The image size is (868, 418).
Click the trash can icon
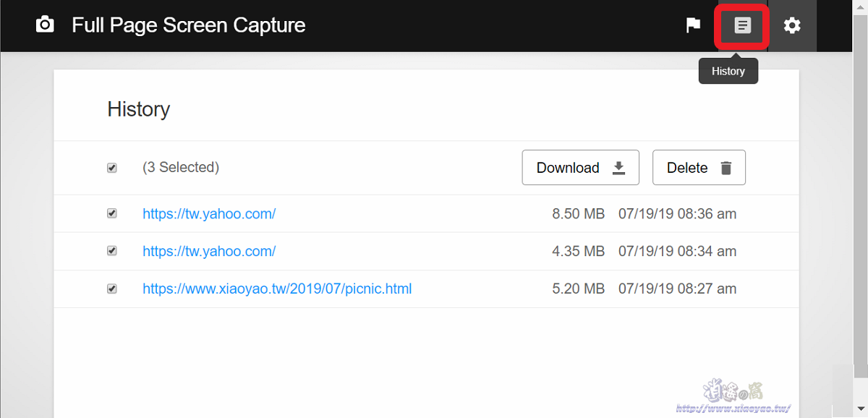point(726,168)
